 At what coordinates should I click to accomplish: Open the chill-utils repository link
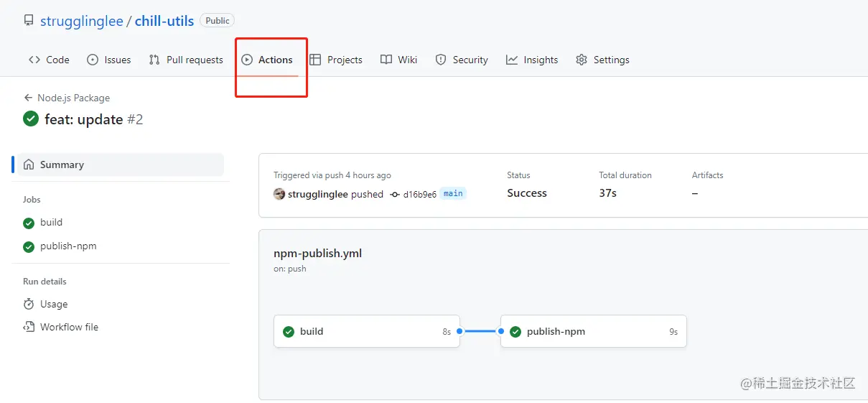coord(164,21)
